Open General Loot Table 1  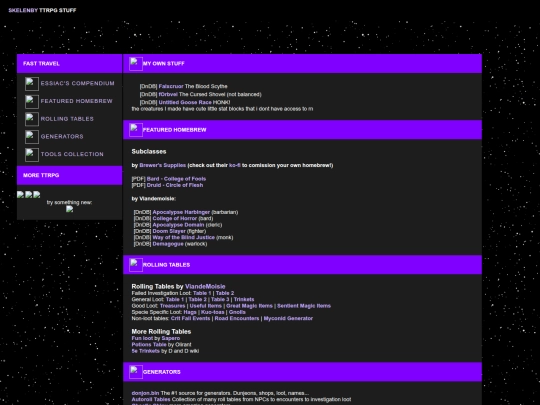coord(175,300)
